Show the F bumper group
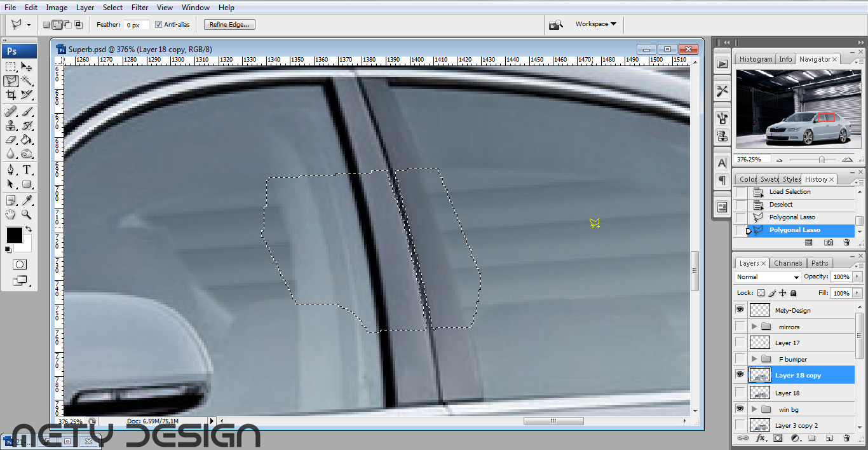The width and height of the screenshot is (868, 450). point(740,359)
